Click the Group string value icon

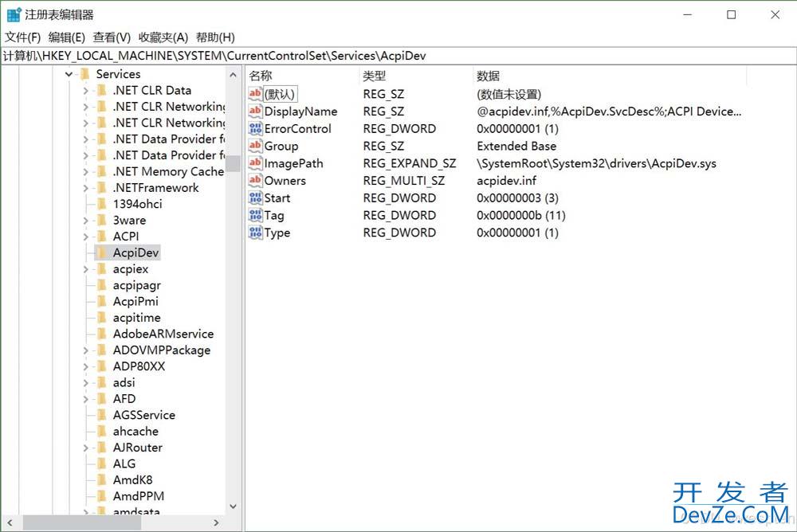pyautogui.click(x=255, y=145)
